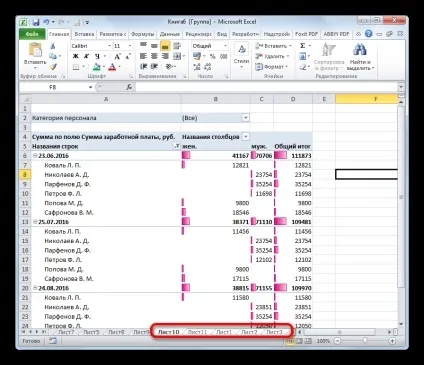The width and height of the screenshot is (424, 365).
Task: Click the Wrap Text icon
Action: pyautogui.click(x=177, y=46)
